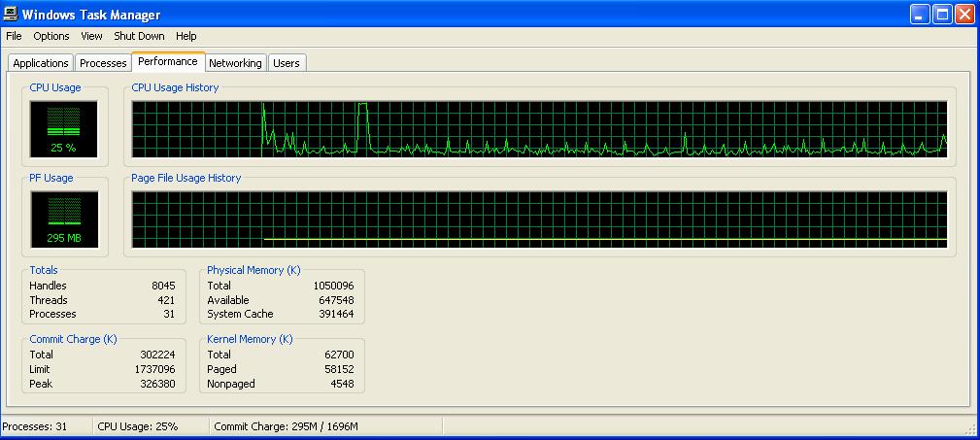
Task: Open the Options menu
Action: 51,36
